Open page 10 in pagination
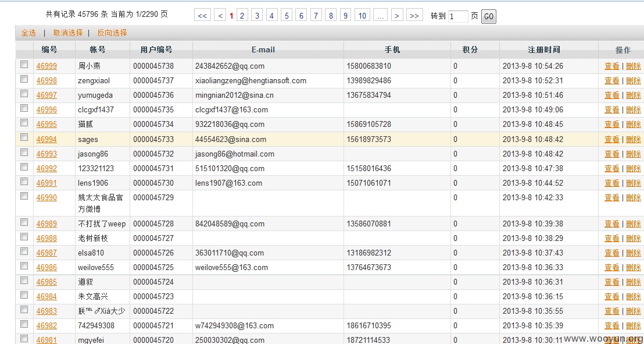Viewport: 644px width, 344px height. pos(362,16)
